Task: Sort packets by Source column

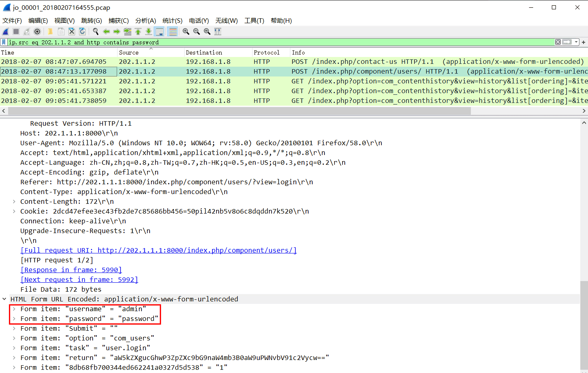Action: point(151,52)
